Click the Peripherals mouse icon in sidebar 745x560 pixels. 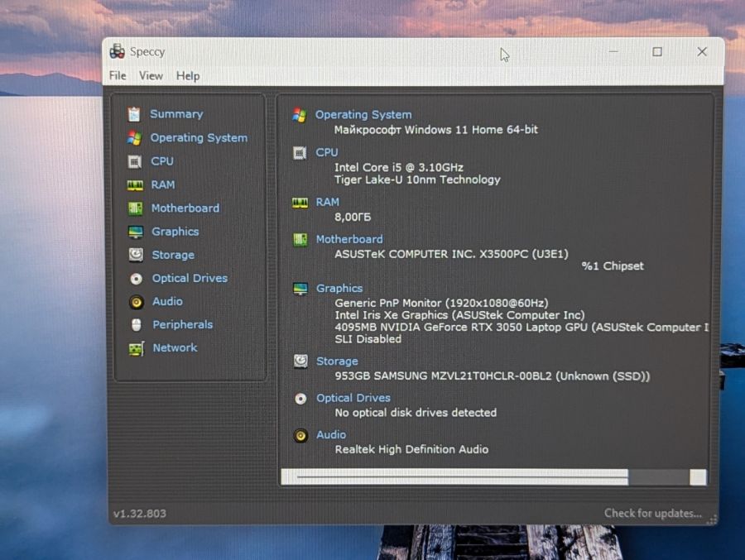point(137,325)
